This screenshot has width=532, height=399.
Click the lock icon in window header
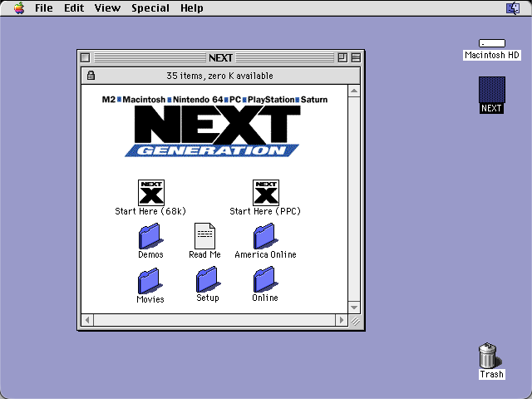tap(91, 76)
